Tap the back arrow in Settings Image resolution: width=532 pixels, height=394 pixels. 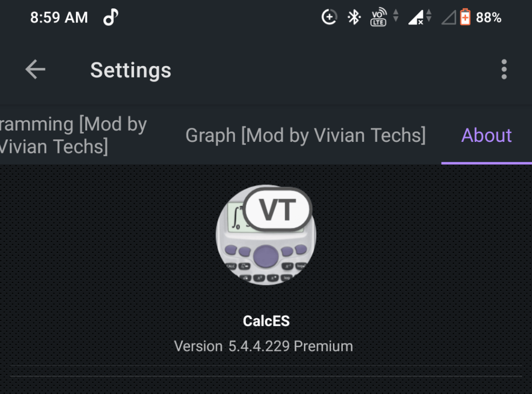tap(35, 70)
